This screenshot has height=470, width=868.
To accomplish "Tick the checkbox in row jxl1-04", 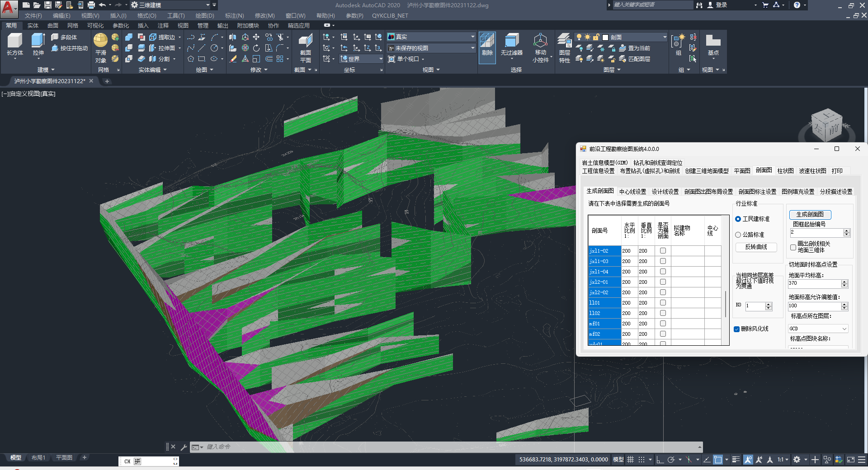I will [x=663, y=272].
